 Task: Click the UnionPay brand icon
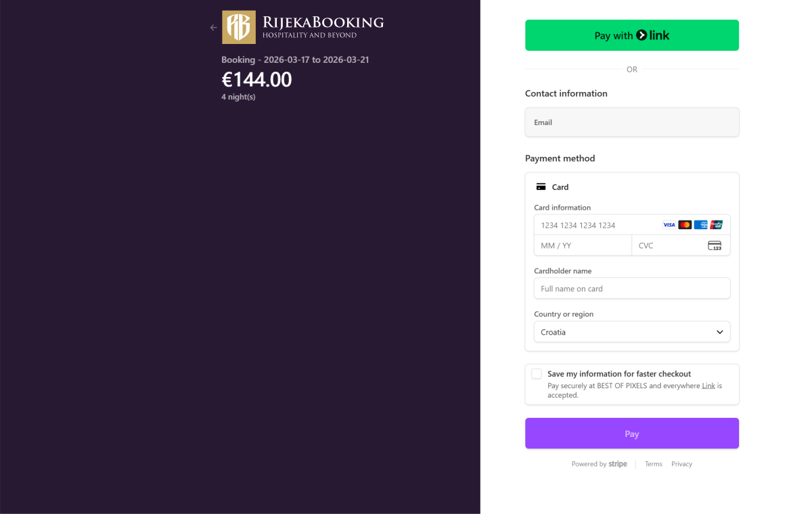[717, 225]
